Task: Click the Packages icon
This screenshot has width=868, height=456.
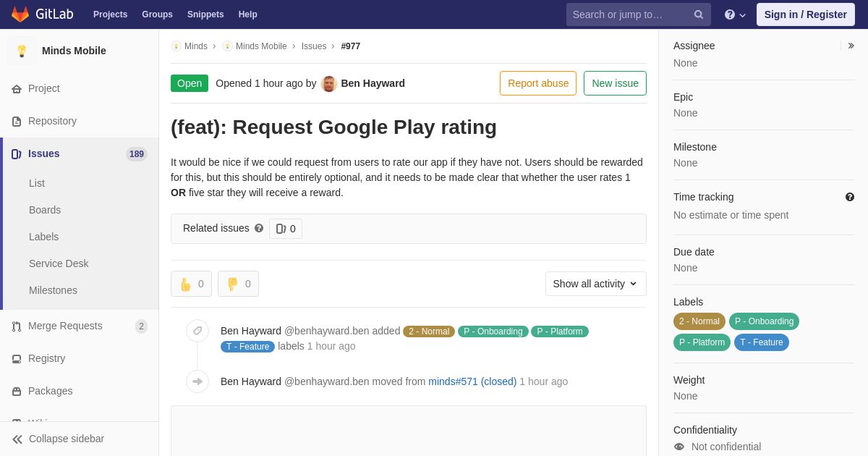Action: [x=17, y=392]
